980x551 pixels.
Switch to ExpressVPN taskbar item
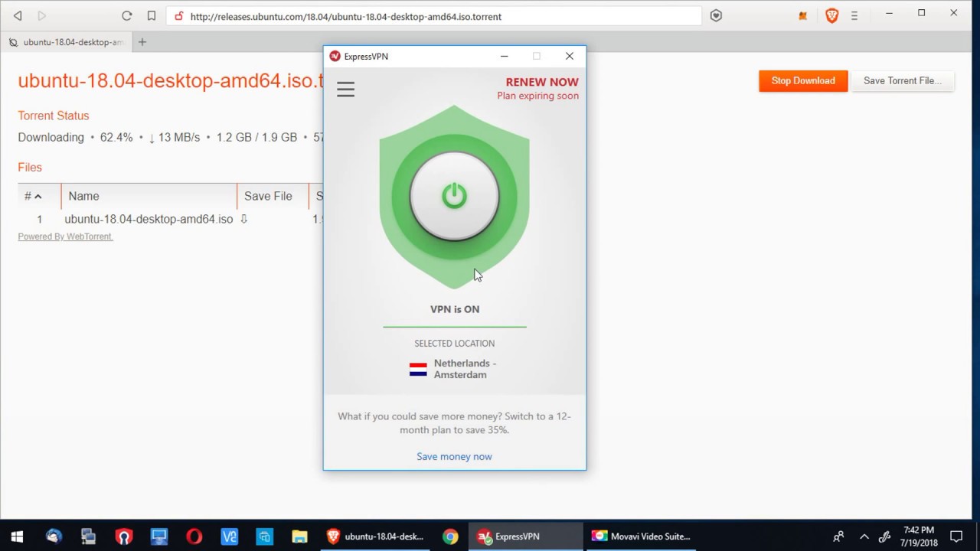click(x=525, y=536)
